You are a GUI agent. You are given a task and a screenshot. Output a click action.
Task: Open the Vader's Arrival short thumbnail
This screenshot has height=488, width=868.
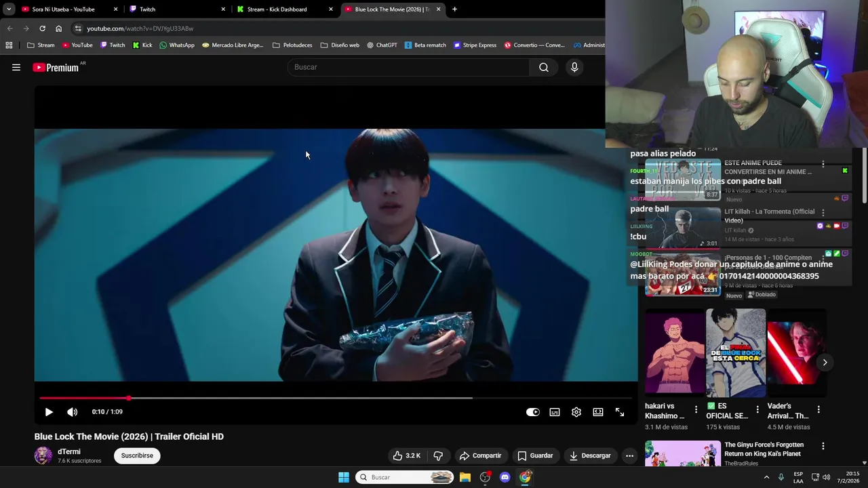(x=797, y=353)
